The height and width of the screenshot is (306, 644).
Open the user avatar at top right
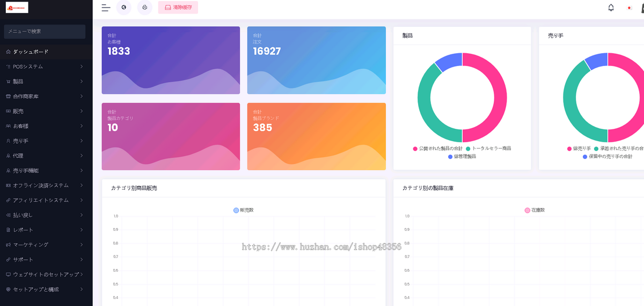[x=642, y=8]
